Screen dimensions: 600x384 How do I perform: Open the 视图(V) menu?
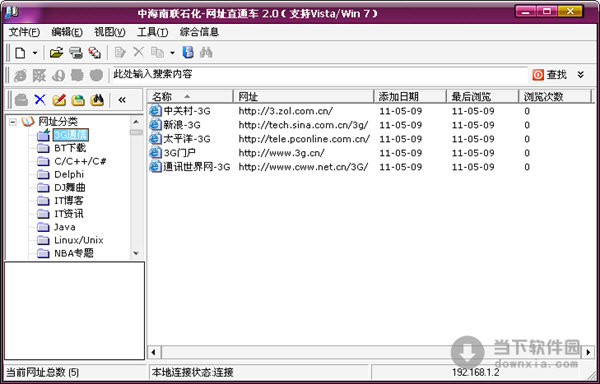pyautogui.click(x=110, y=32)
